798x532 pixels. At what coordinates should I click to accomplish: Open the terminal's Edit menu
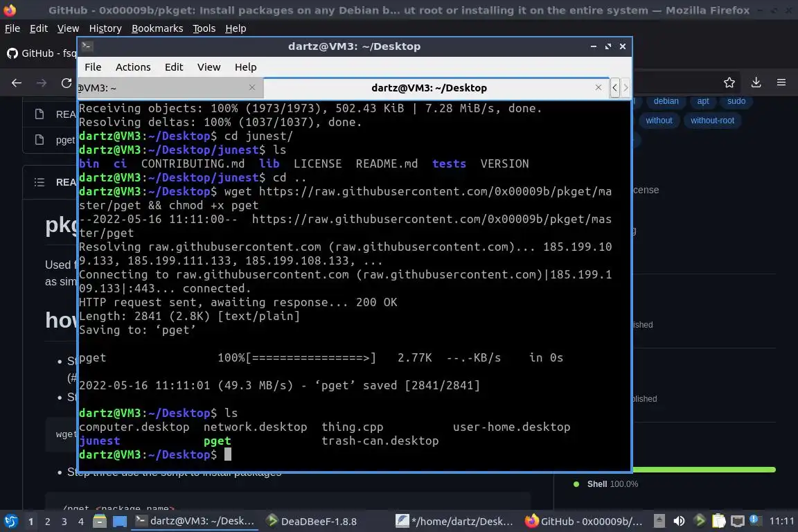[174, 67]
